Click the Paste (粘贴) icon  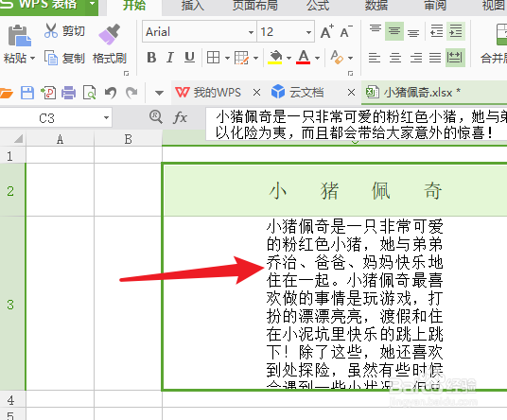click(x=20, y=36)
